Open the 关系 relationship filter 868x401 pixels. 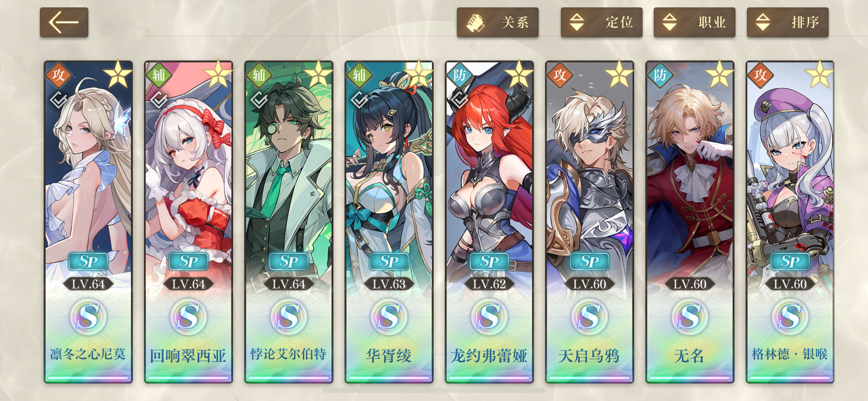[x=497, y=22]
